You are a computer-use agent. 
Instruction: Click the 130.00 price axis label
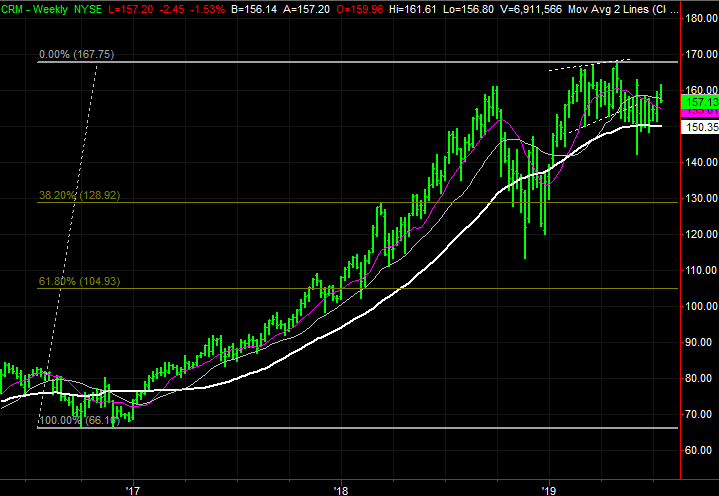[x=700, y=198]
